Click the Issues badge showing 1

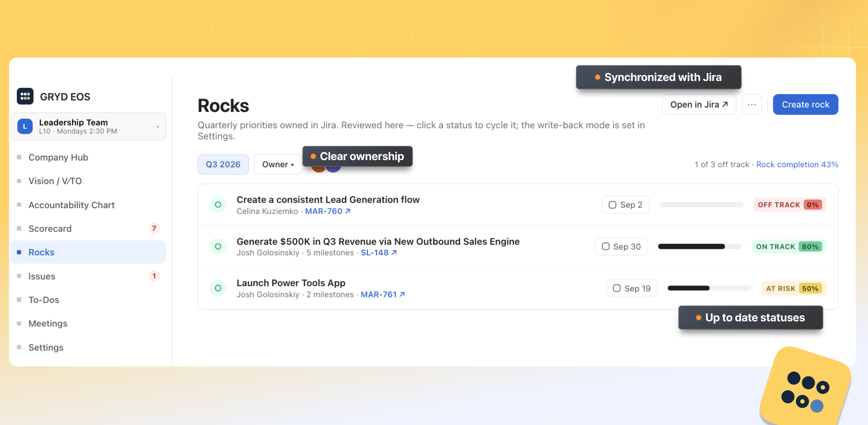pyautogui.click(x=154, y=276)
